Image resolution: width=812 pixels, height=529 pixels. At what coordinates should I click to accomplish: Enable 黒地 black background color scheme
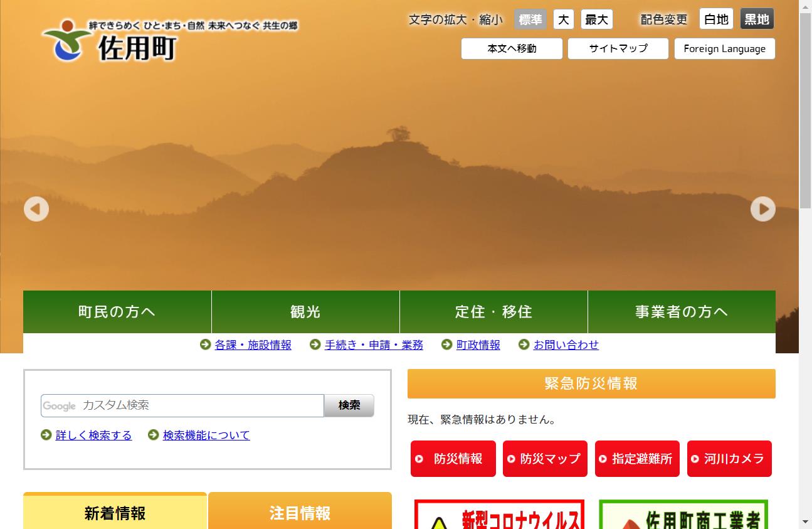[756, 19]
